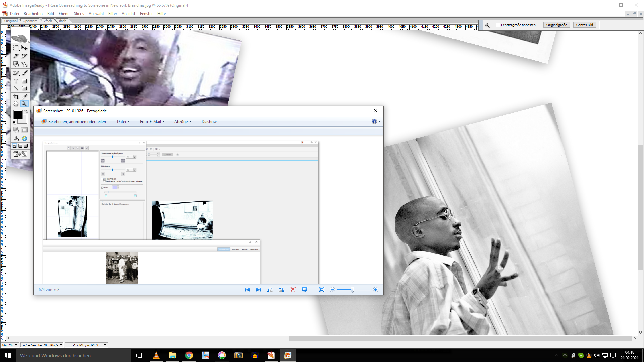Rotate photo counterclockwise
The height and width of the screenshot is (362, 644).
270,290
